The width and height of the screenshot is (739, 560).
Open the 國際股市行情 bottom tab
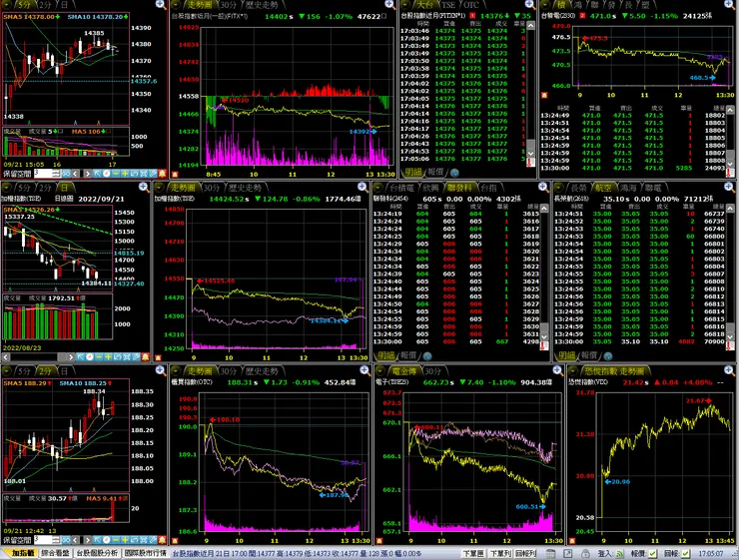pos(145,553)
